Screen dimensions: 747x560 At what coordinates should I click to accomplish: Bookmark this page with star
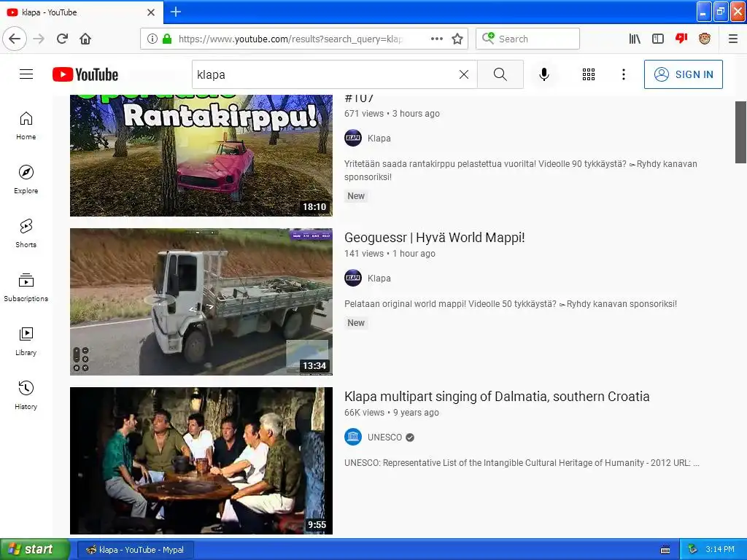pos(457,39)
